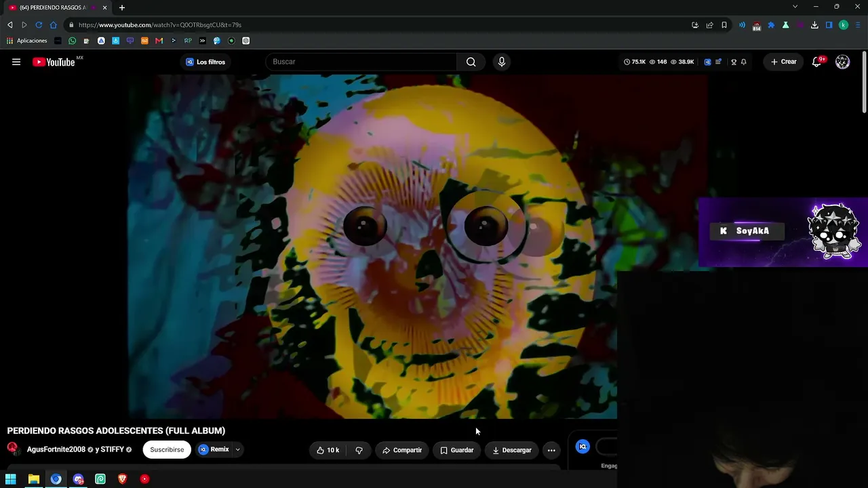Open the browser home page
This screenshot has width=868, height=488.
click(54, 25)
